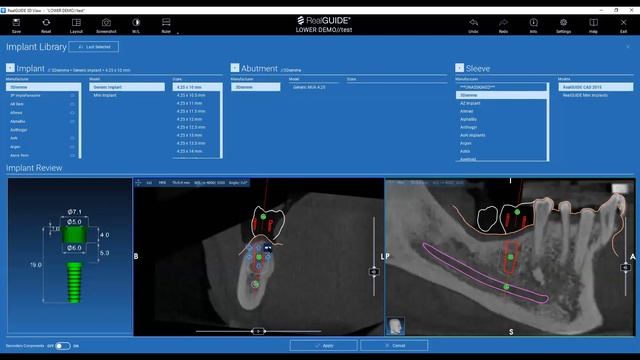Screen dimensions: 640x360
Task: Click the vertical slider handle in cross-section view
Action: pos(374,271)
